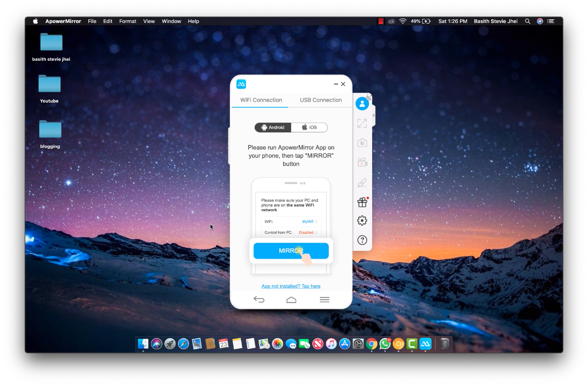Click the ApowerMirror logo in window header
588x386 pixels.
(241, 84)
